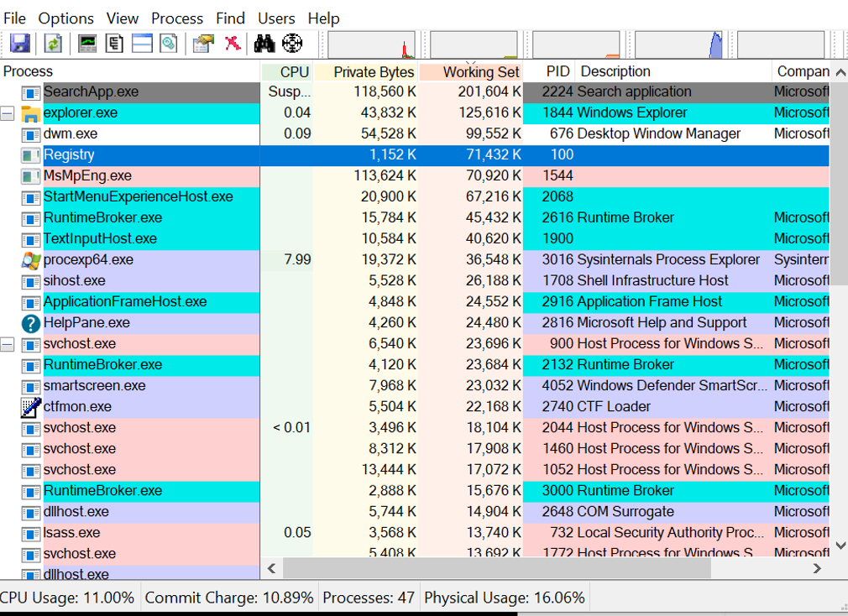The width and height of the screenshot is (848, 616).
Task: Click the 7.99 CPU value for procexp64.exe
Action: pyautogui.click(x=297, y=260)
